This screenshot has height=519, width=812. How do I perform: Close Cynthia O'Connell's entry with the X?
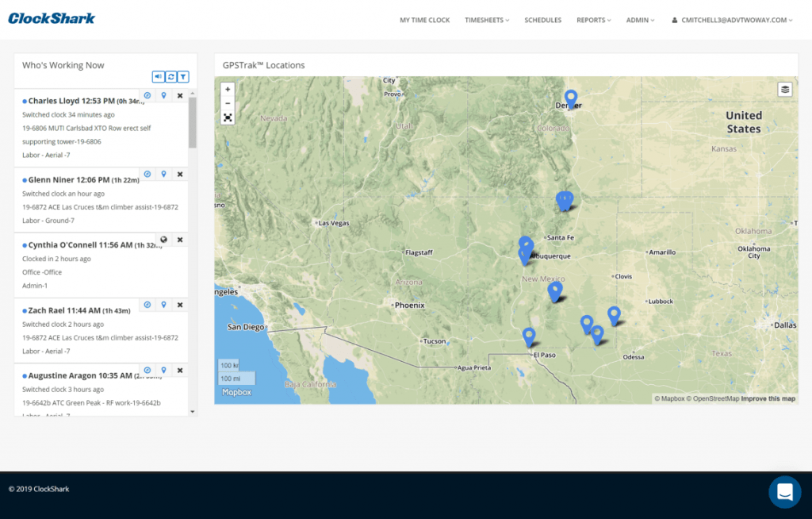click(180, 240)
